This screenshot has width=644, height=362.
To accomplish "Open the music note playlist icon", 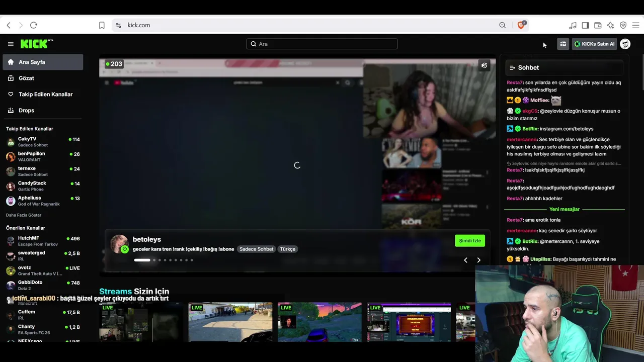I will [x=573, y=25].
